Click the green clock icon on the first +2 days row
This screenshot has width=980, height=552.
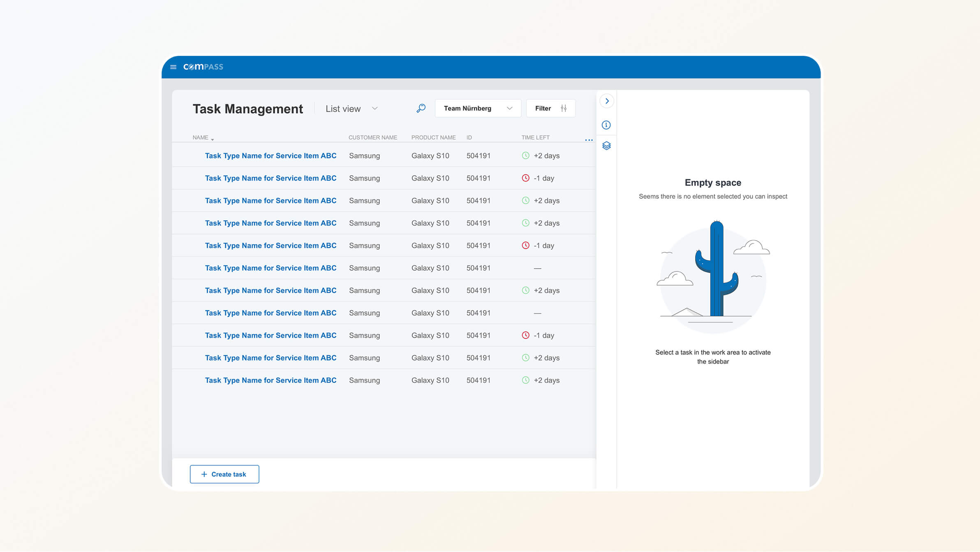tap(525, 155)
